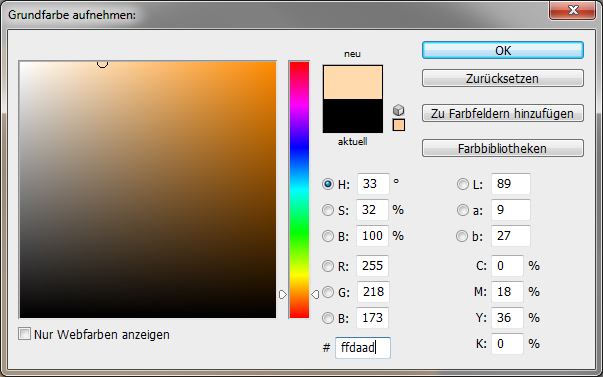The image size is (603, 377).
Task: Click the Zurücksetzen button
Action: (503, 78)
